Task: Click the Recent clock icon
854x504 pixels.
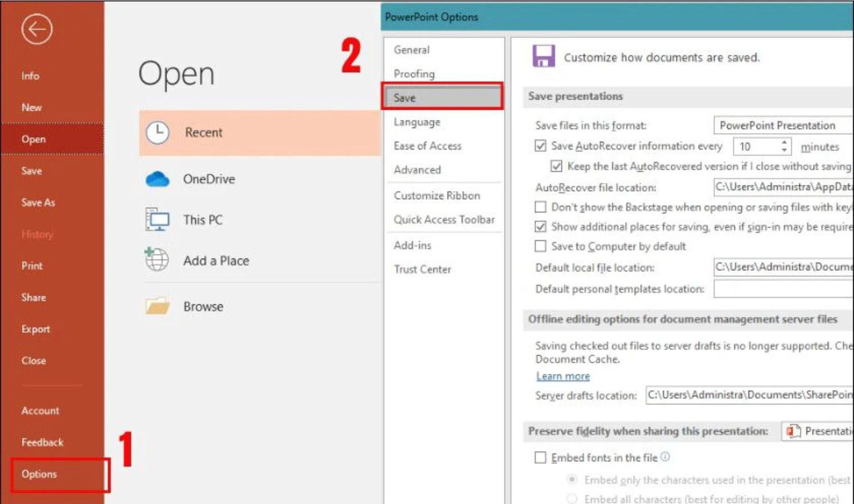Action: [x=158, y=133]
